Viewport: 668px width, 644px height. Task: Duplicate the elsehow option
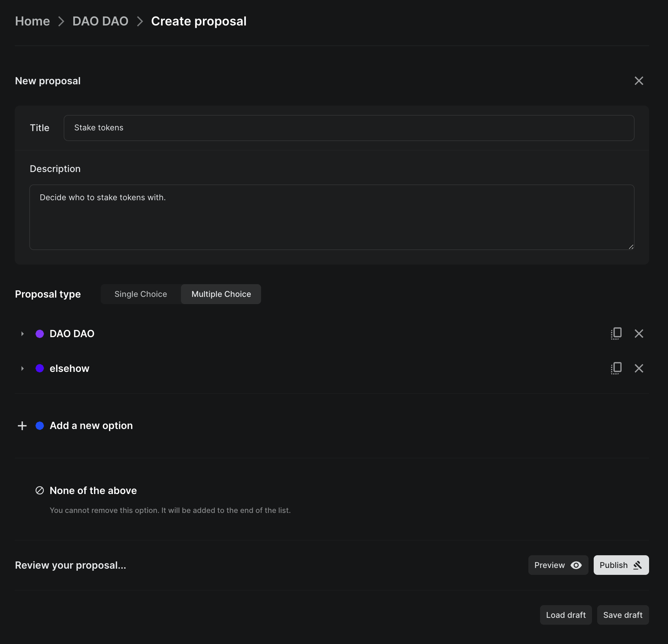[x=616, y=368]
